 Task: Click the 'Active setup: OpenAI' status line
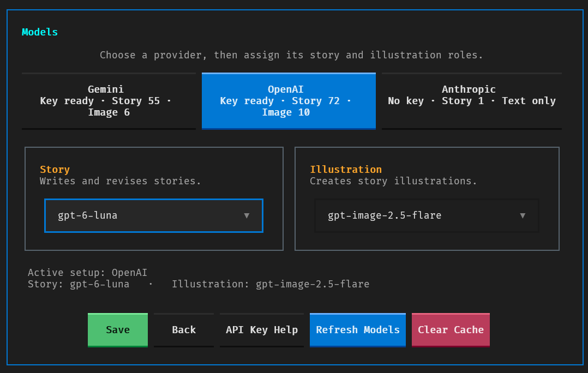87,273
